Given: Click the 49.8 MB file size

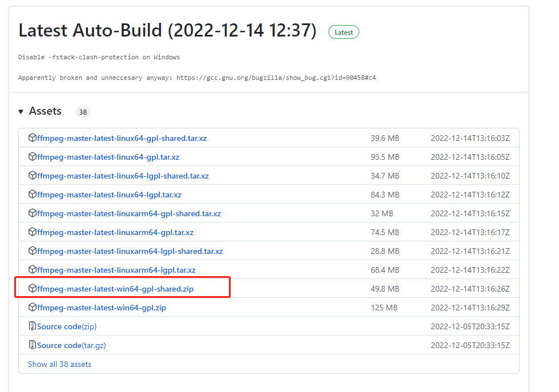Looking at the screenshot, I should pos(385,289).
